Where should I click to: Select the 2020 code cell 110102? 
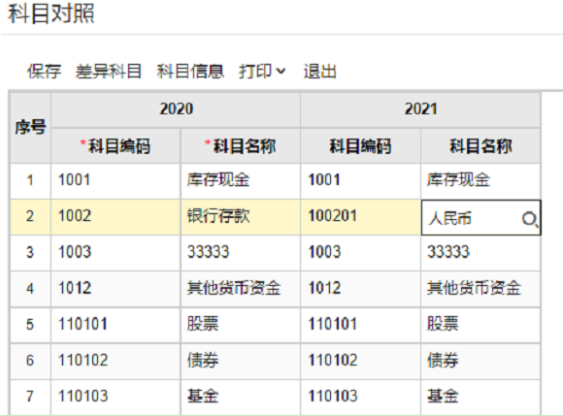(x=115, y=361)
